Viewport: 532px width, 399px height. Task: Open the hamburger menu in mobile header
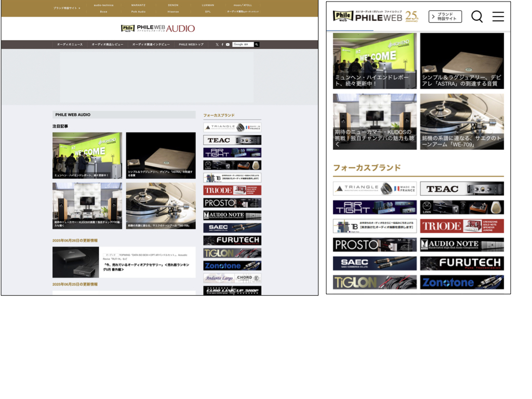coord(498,16)
